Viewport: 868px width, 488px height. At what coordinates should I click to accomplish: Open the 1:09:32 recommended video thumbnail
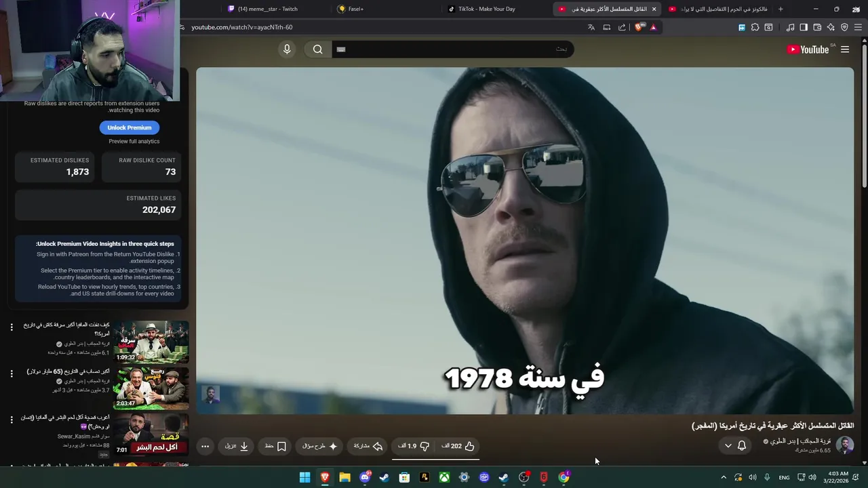click(151, 342)
